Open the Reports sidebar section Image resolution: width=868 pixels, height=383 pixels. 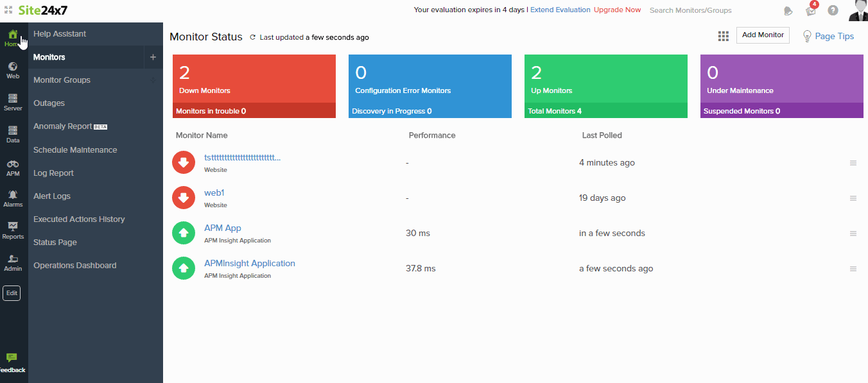(13, 231)
